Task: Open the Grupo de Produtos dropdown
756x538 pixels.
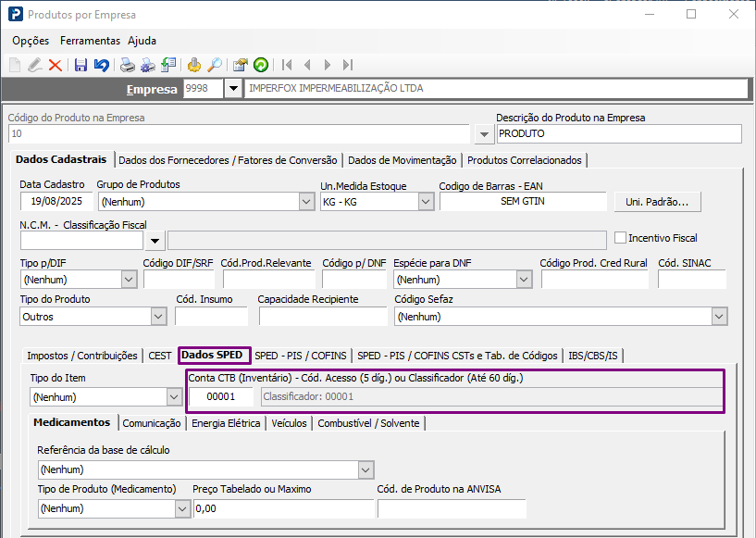Action: coord(306,202)
